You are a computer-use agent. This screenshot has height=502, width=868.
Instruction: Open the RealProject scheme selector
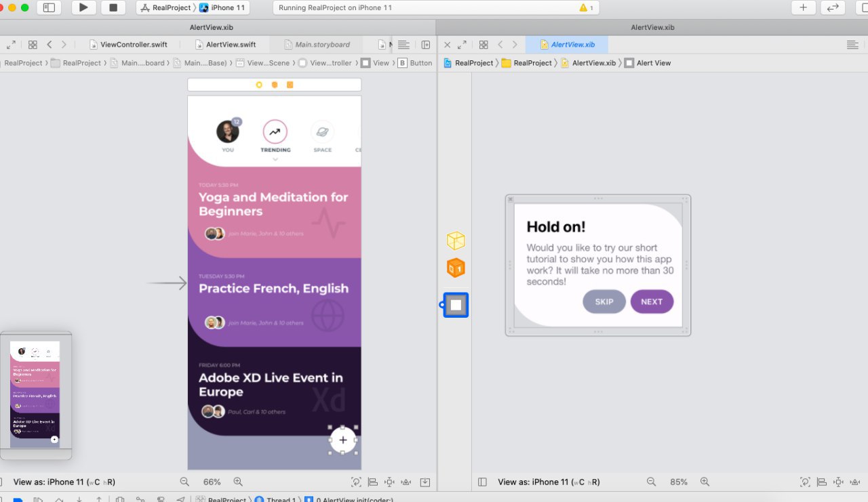click(x=166, y=7)
